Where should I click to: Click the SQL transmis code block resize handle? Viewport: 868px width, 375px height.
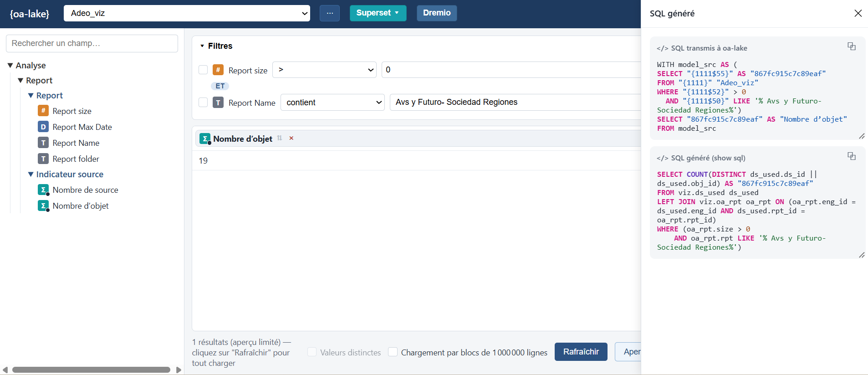[862, 136]
